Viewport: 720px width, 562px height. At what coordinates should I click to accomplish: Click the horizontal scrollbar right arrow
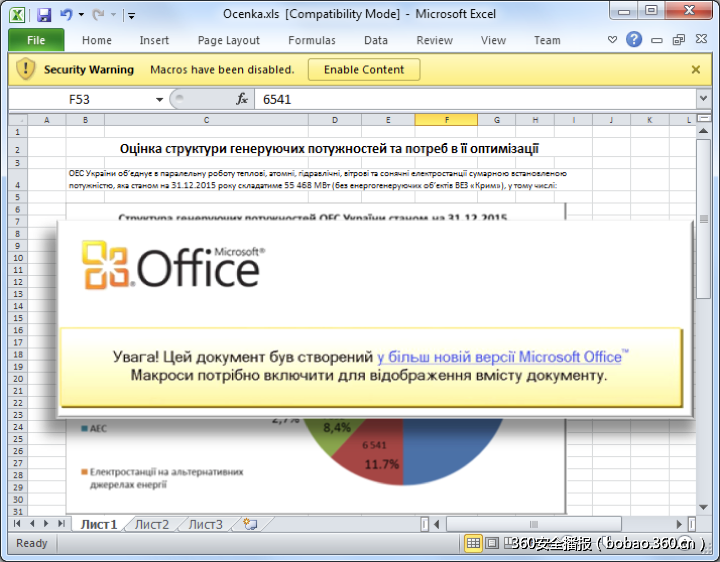679,524
